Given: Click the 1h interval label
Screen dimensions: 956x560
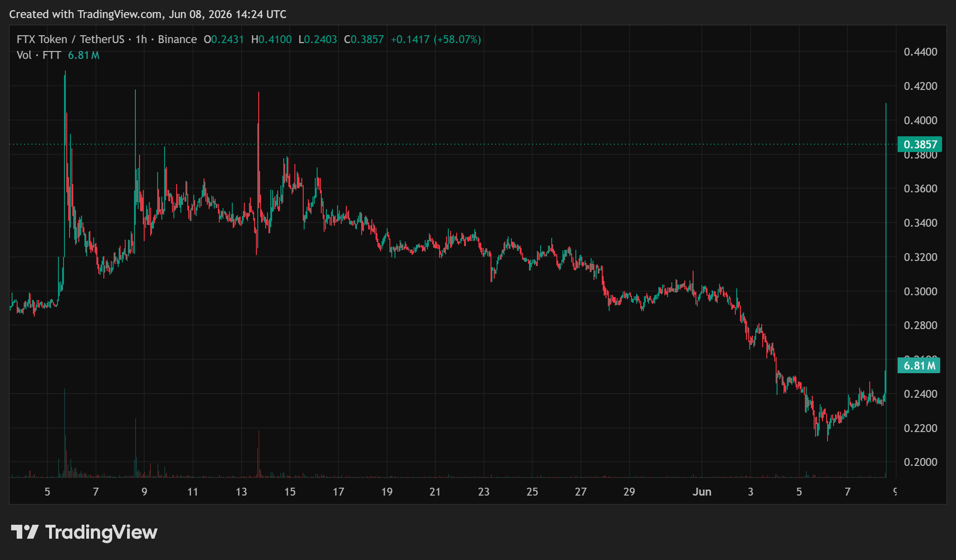Looking at the screenshot, I should (141, 39).
